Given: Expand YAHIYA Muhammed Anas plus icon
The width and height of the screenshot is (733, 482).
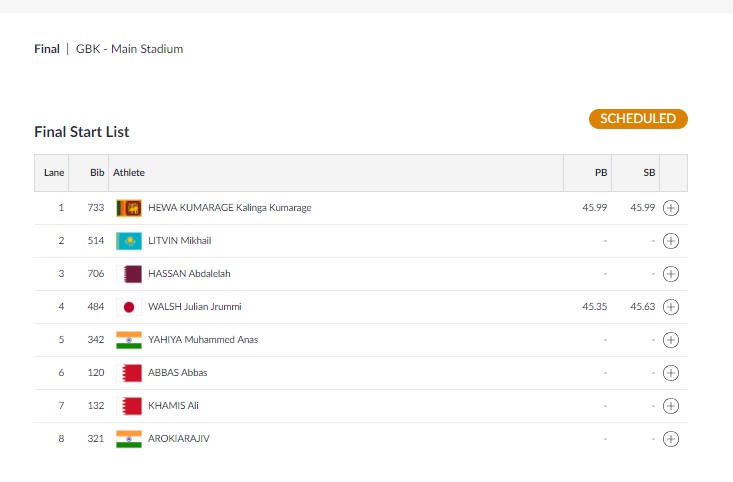Looking at the screenshot, I should coord(670,340).
